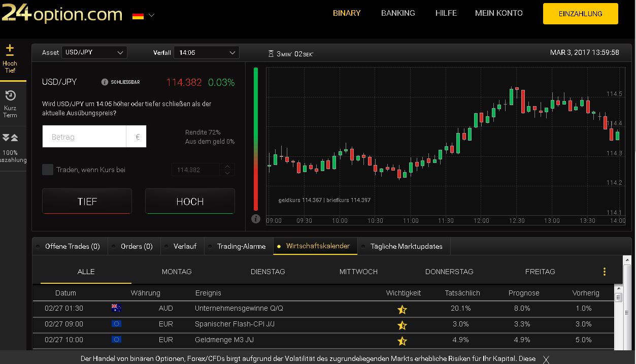The width and height of the screenshot is (636, 364).
Task: Filter calendar to FREITAG
Action: (540, 272)
